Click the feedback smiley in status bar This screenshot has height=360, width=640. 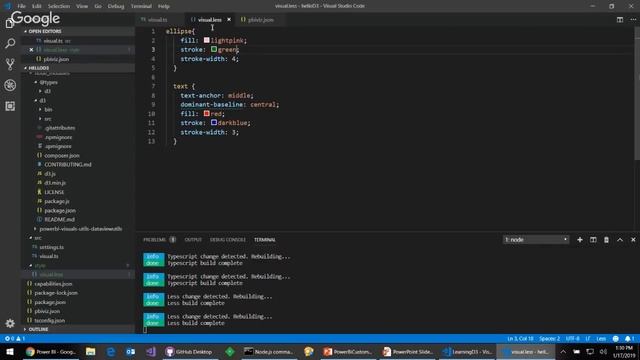tap(616, 338)
